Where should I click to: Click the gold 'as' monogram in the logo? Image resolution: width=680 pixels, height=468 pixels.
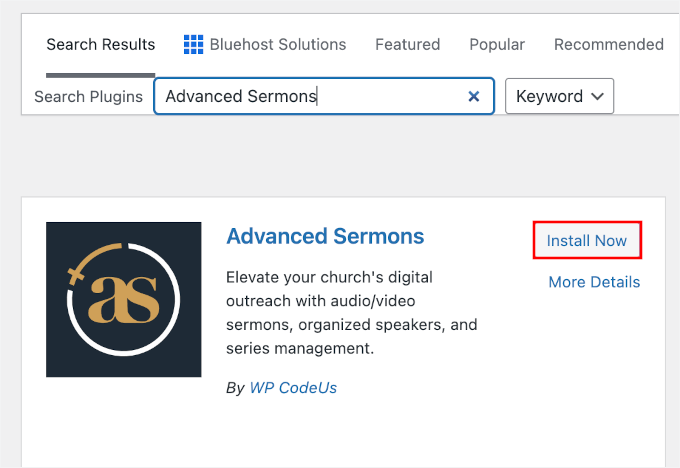123,300
